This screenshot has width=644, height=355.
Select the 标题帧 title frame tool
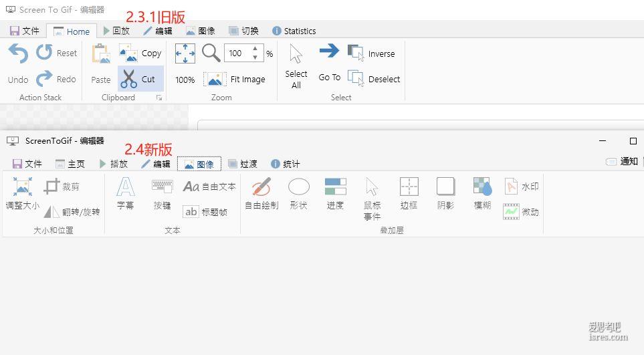coord(205,212)
